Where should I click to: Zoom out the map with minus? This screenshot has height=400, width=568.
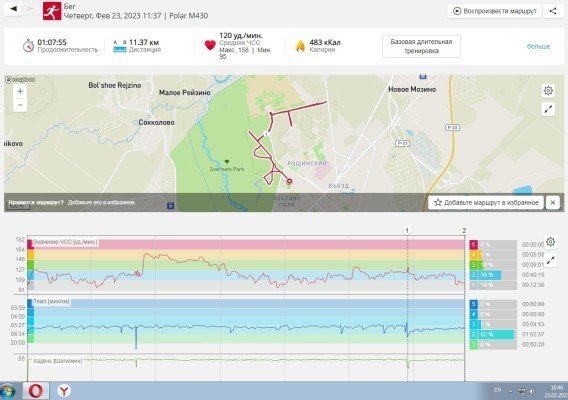pos(20,105)
